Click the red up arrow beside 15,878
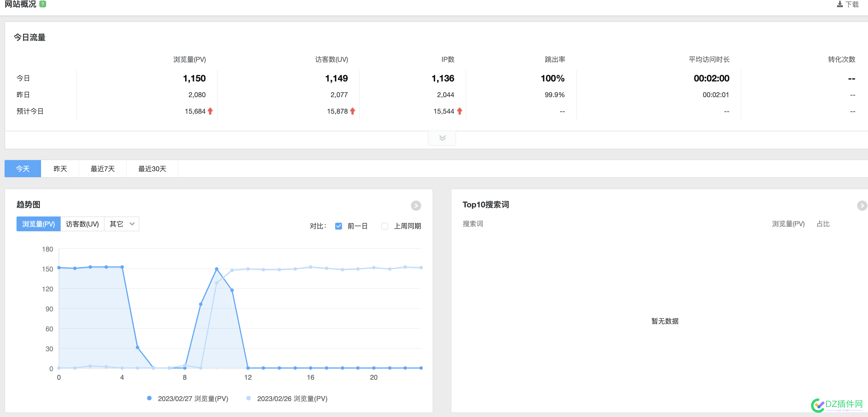 [x=353, y=111]
